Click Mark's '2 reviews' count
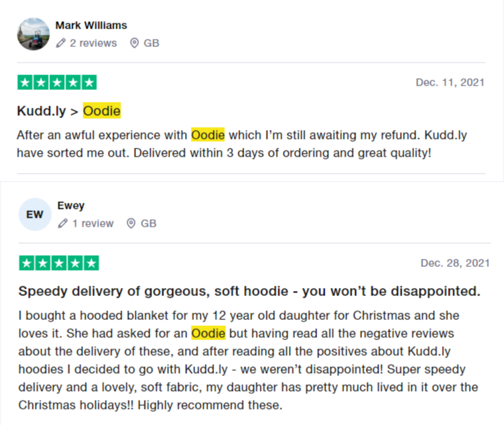This screenshot has height=425, width=504. (93, 43)
